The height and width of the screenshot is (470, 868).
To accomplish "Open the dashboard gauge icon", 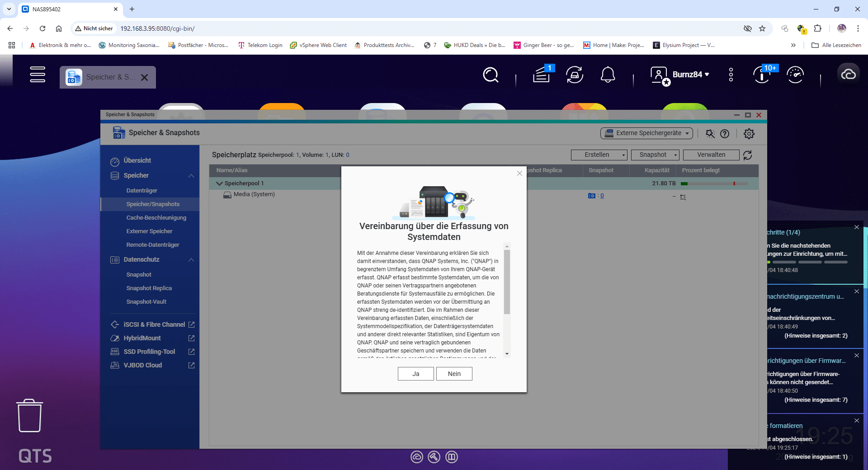I will pos(795,75).
